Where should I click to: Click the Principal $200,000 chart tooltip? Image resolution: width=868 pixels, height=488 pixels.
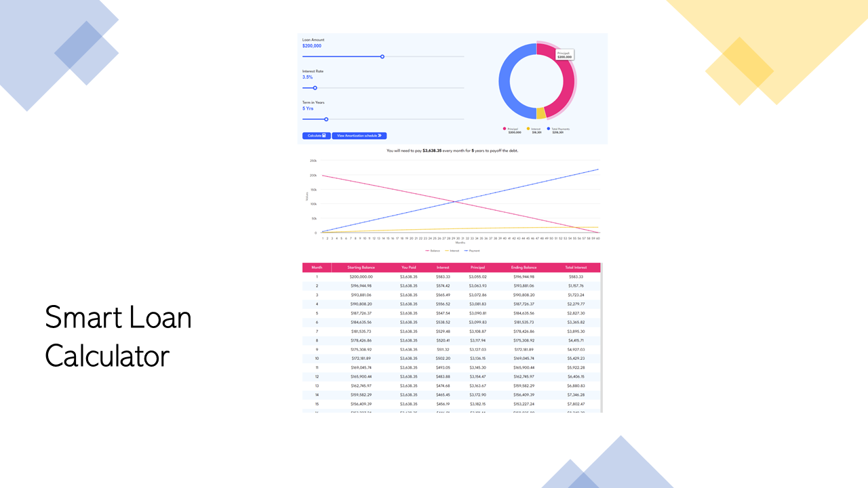(x=564, y=55)
